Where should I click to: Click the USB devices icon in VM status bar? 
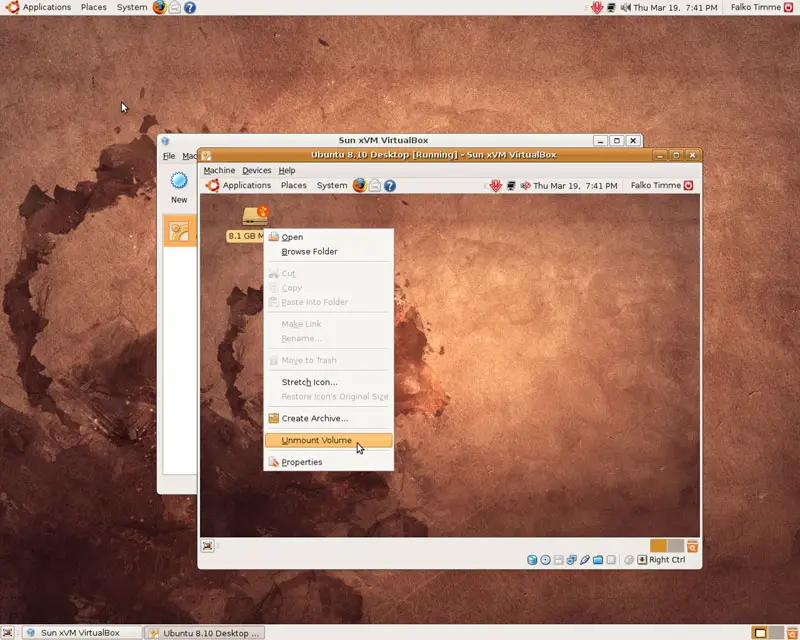pyautogui.click(x=585, y=560)
